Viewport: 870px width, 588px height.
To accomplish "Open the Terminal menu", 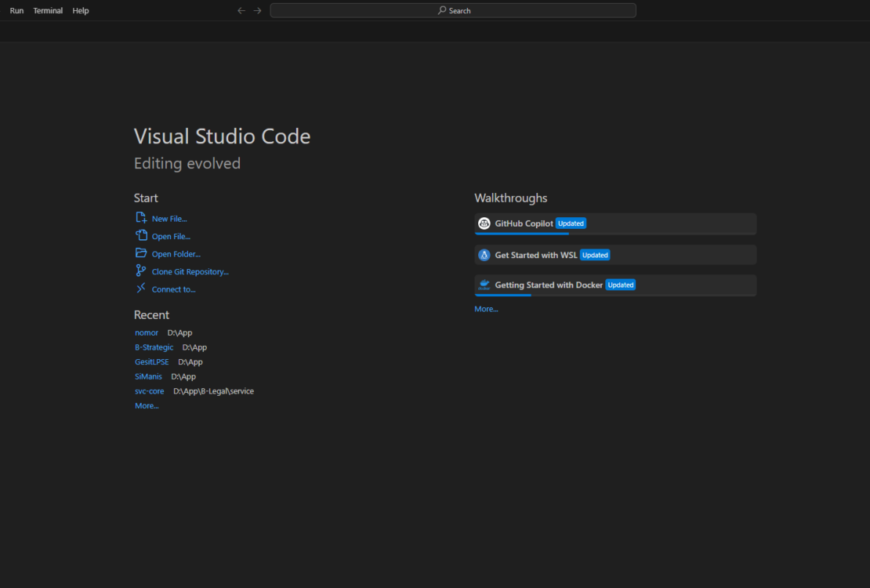I will tap(48, 10).
